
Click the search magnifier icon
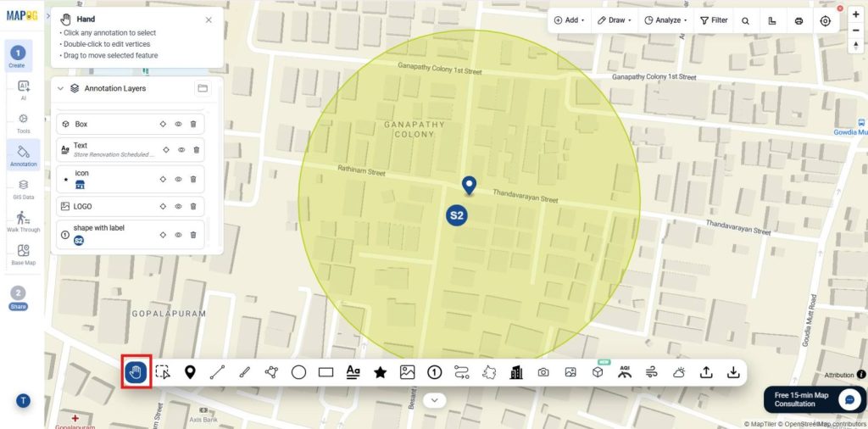(746, 20)
